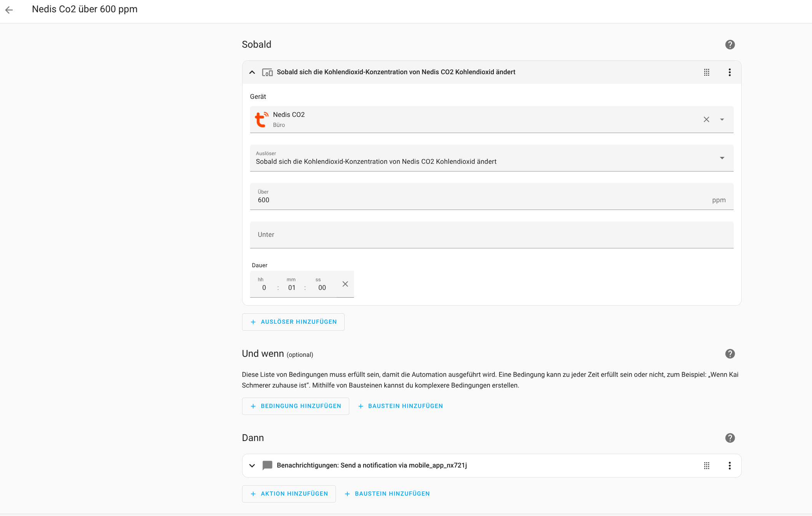Expand the Benachrichtigungen action card
The image size is (812, 516).
(x=252, y=466)
